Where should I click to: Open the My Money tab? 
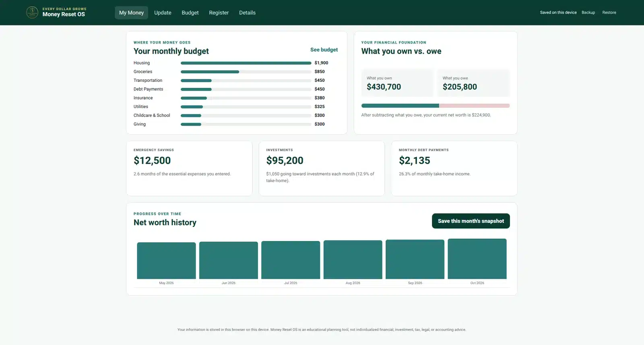(x=131, y=12)
